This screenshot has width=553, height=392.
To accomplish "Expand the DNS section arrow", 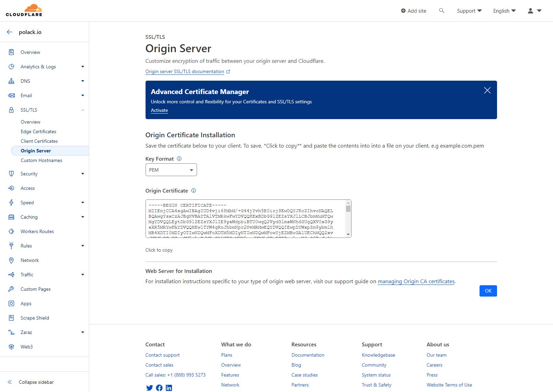I will [83, 81].
